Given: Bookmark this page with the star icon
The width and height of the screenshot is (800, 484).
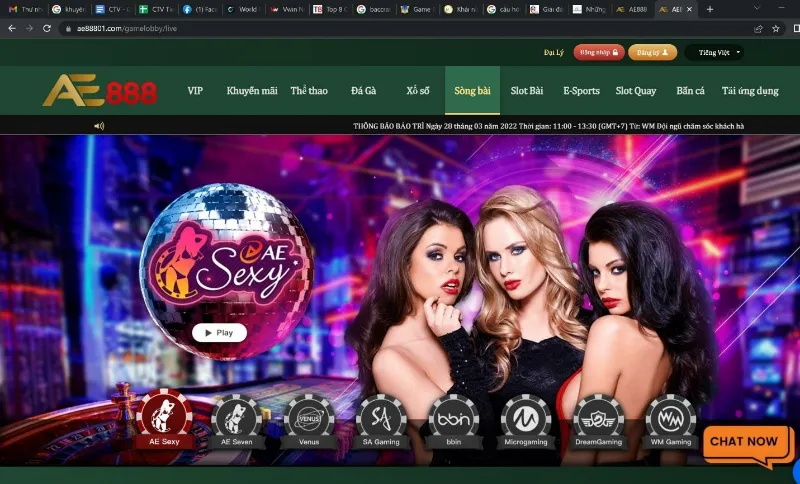Looking at the screenshot, I should click(776, 29).
